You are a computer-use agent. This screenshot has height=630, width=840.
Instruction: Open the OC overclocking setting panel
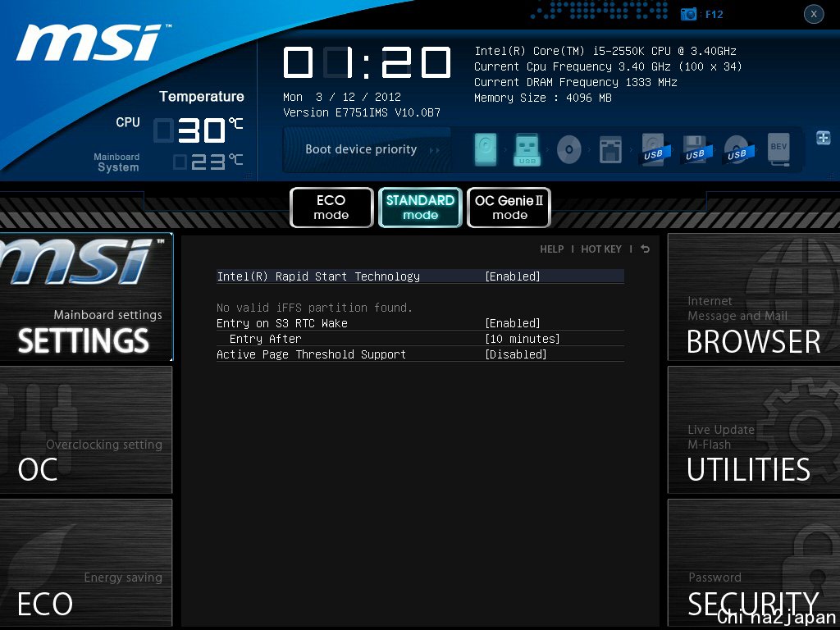point(86,430)
